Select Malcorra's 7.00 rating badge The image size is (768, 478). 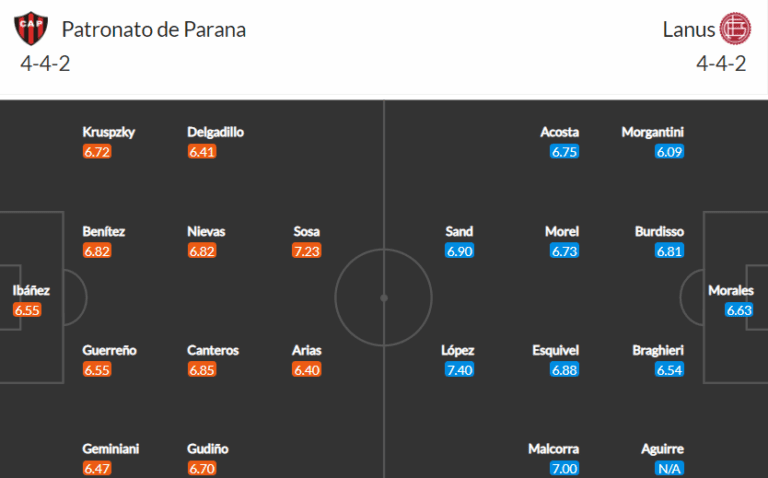pyautogui.click(x=564, y=469)
